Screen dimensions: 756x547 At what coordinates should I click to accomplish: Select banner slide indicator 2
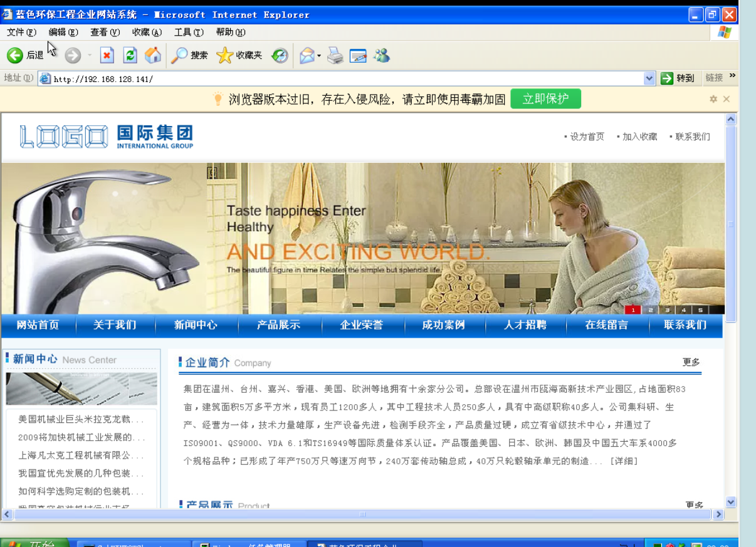651,310
